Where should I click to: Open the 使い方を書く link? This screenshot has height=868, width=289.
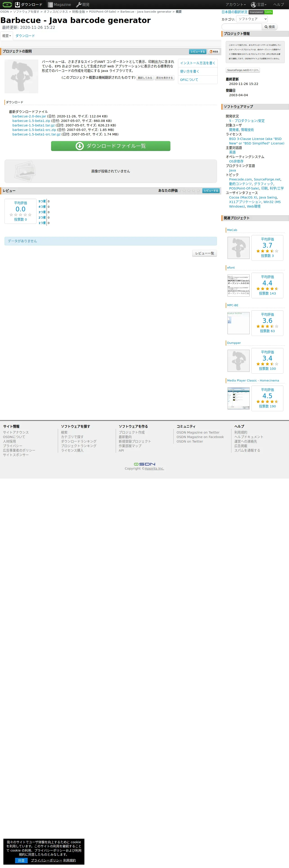point(190,71)
